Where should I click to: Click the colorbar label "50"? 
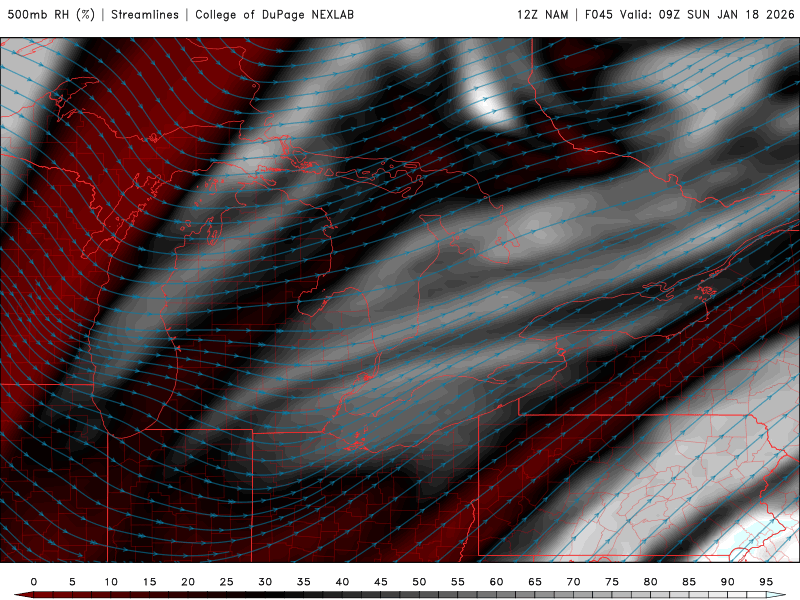pyautogui.click(x=419, y=582)
